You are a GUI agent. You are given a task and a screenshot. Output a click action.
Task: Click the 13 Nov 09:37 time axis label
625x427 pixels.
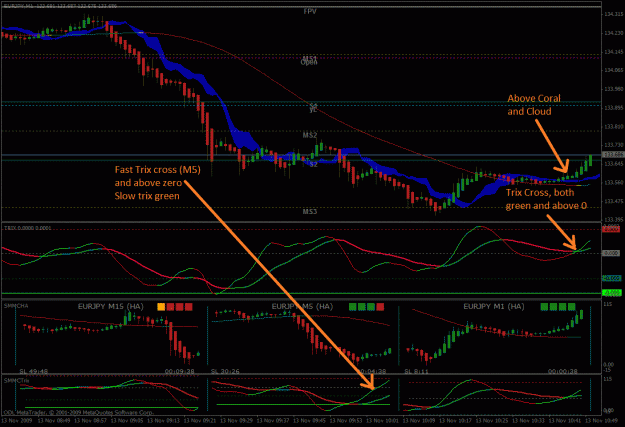click(273, 421)
